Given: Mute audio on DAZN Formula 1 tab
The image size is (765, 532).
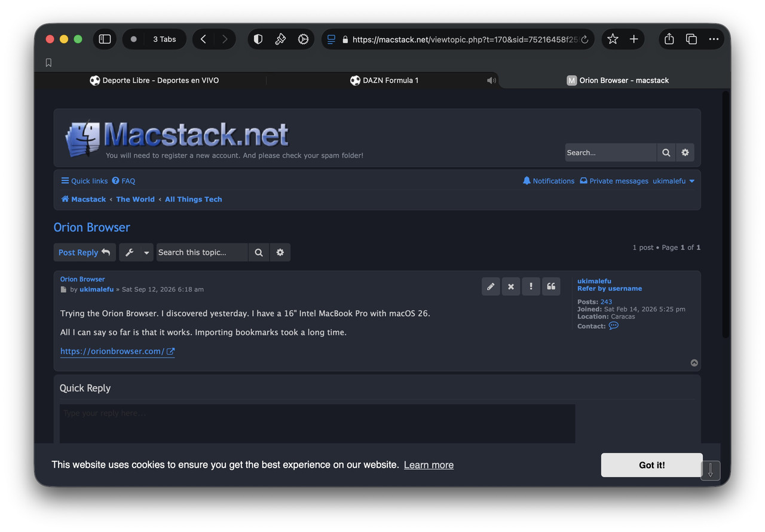Looking at the screenshot, I should click(491, 80).
